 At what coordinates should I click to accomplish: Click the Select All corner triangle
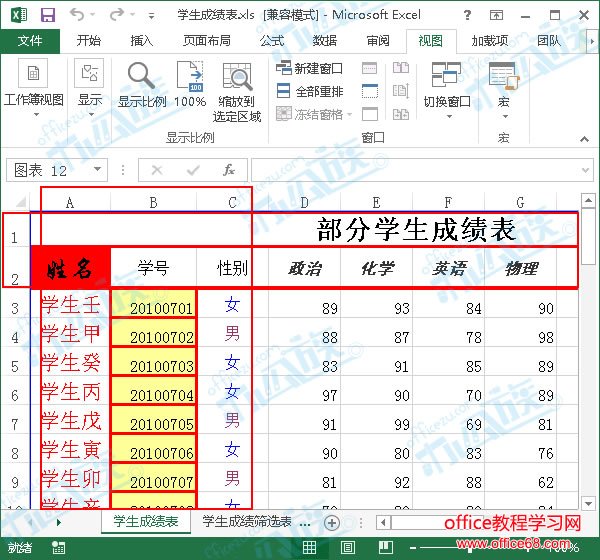(x=19, y=201)
